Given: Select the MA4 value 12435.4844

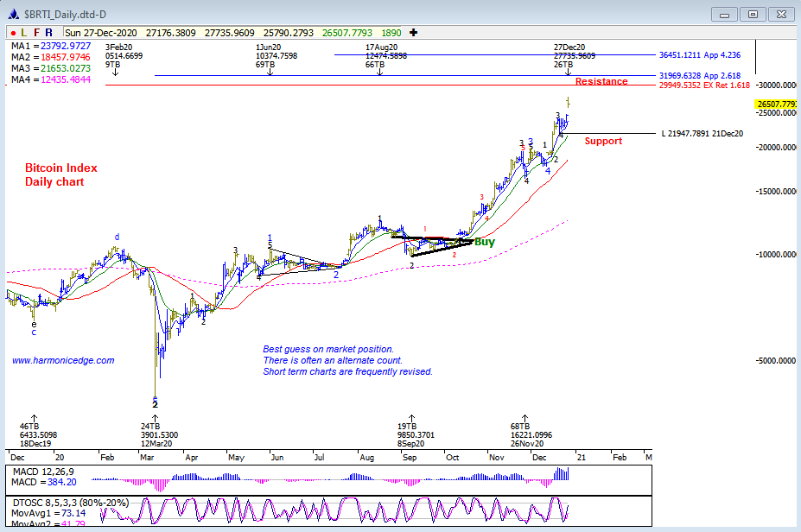Looking at the screenshot, I should (66, 79).
